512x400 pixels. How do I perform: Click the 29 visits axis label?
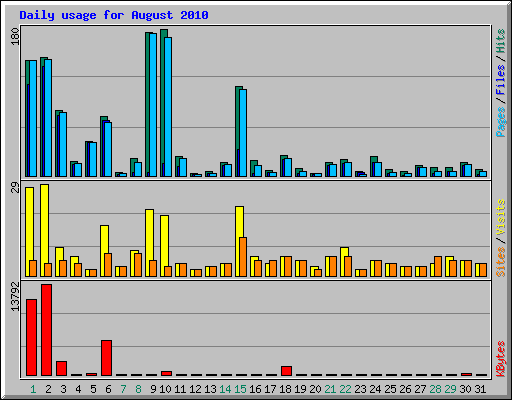15,188
